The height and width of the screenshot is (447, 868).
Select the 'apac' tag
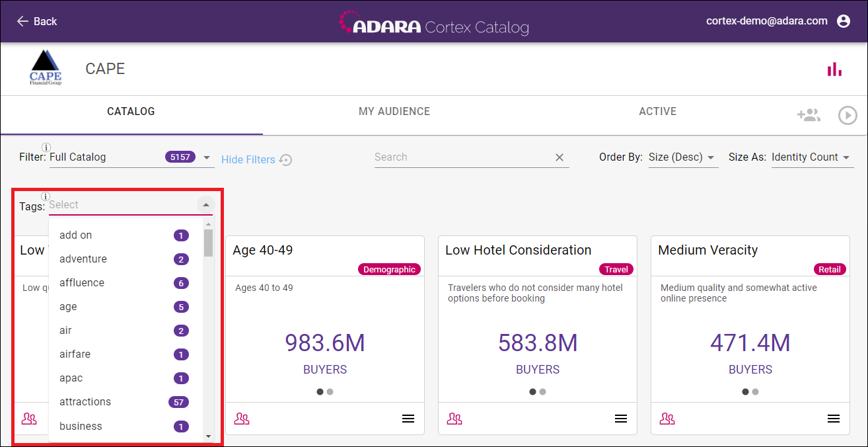tap(126, 378)
